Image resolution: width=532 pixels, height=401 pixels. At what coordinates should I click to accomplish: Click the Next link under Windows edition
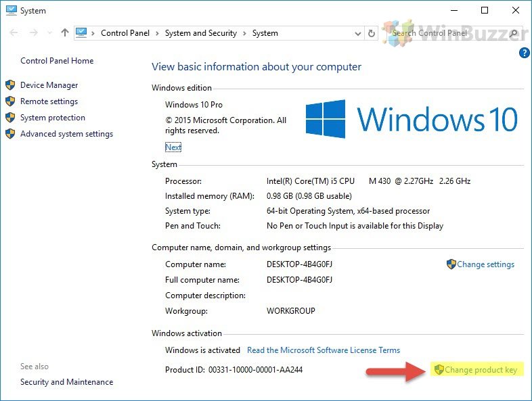point(173,147)
